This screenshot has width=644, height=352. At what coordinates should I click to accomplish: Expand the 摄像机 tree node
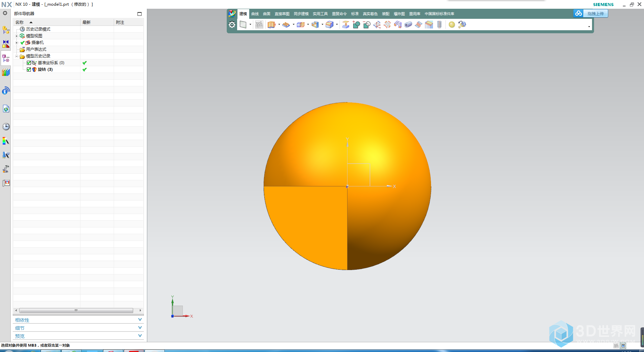click(x=16, y=43)
